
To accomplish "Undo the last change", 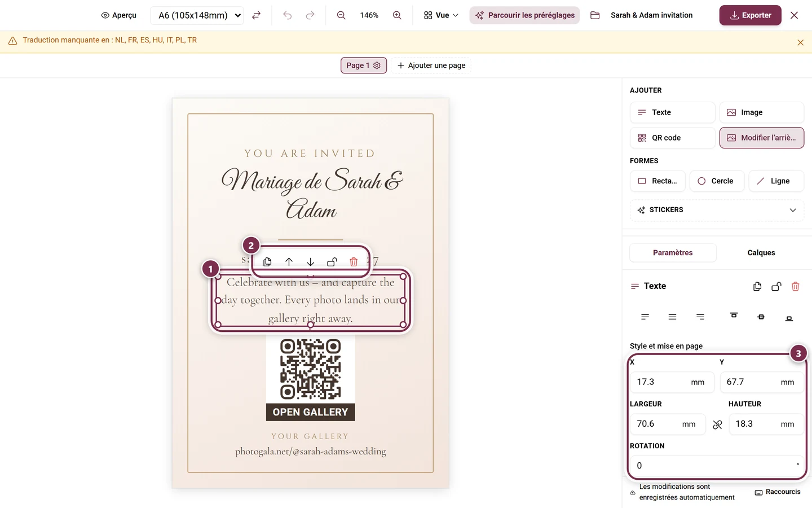I will coord(288,15).
